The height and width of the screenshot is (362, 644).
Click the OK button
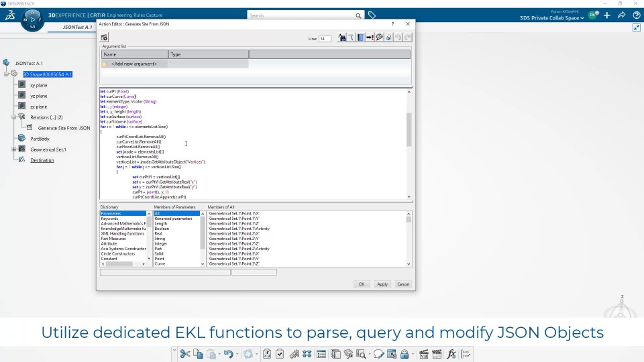pos(362,284)
